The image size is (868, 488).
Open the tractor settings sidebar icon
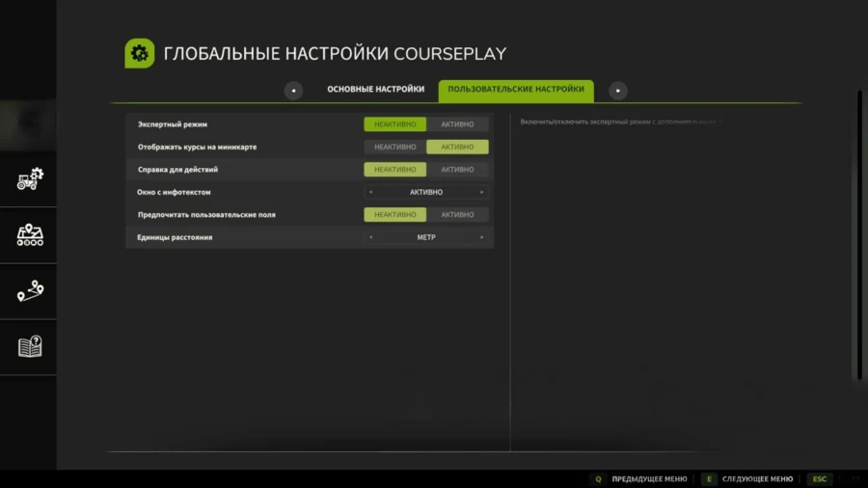(30, 178)
